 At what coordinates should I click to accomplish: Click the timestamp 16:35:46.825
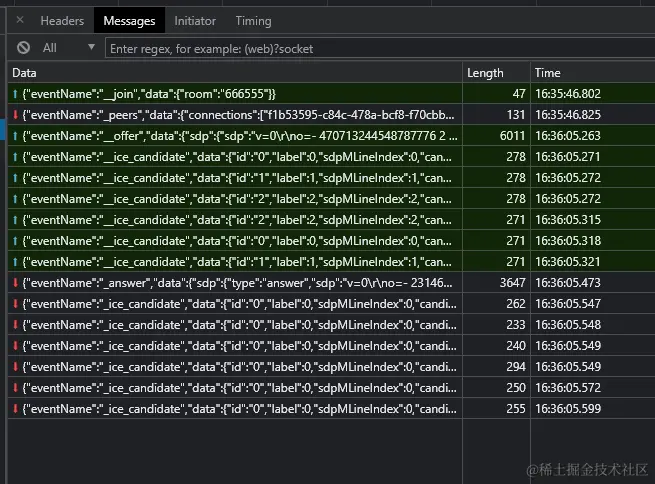point(568,114)
